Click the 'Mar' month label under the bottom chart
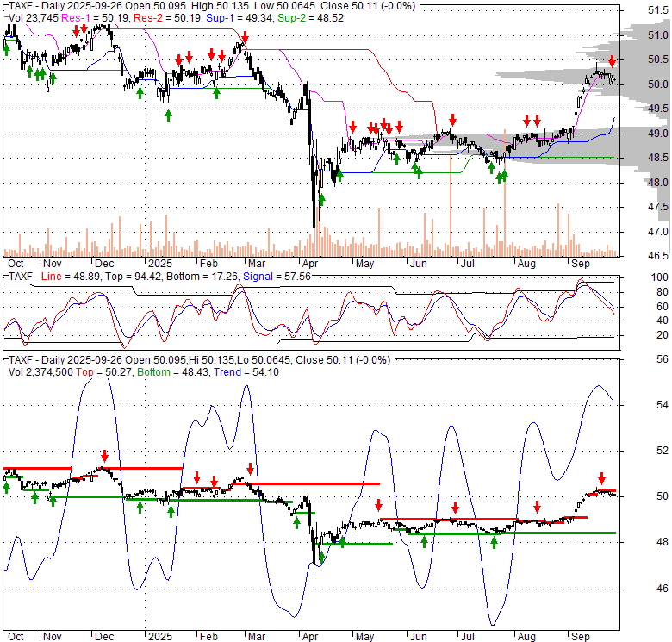This screenshot has width=672, height=642. [256, 637]
